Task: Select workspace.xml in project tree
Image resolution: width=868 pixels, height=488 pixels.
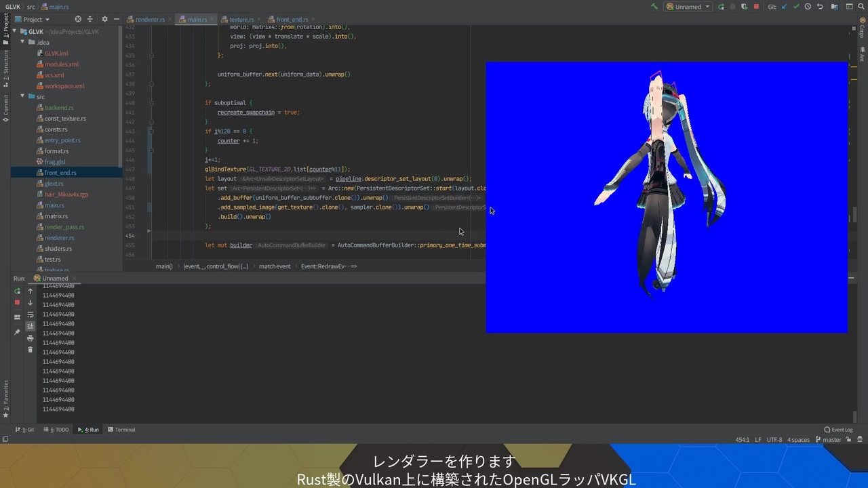Action: [x=64, y=86]
